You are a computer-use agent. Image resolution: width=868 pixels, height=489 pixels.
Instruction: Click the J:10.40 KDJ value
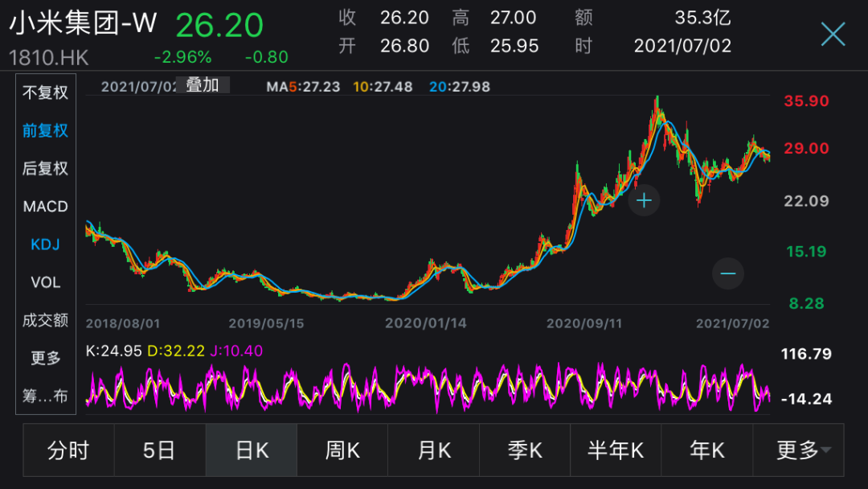click(236, 351)
